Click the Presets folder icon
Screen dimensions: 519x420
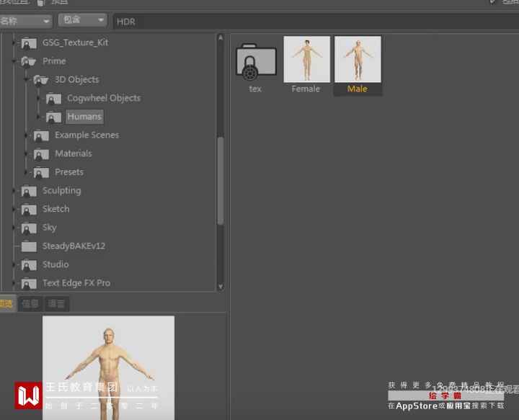pos(41,172)
